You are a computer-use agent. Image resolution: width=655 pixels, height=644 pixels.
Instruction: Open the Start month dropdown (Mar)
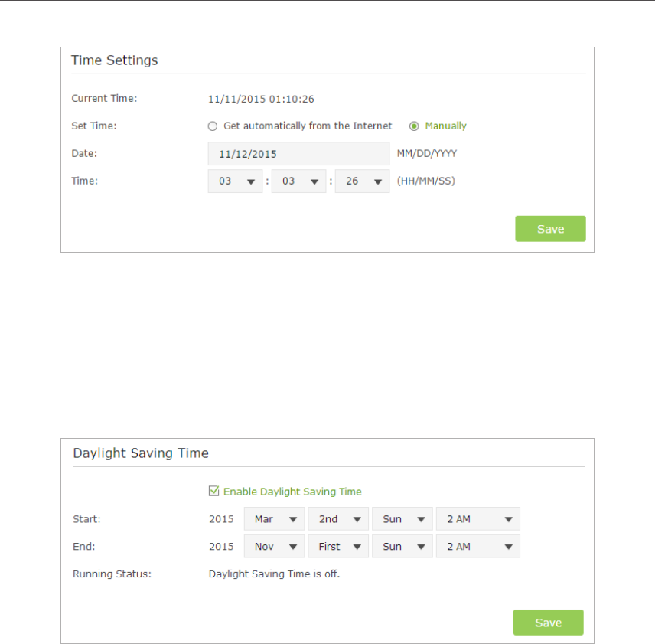click(x=274, y=519)
